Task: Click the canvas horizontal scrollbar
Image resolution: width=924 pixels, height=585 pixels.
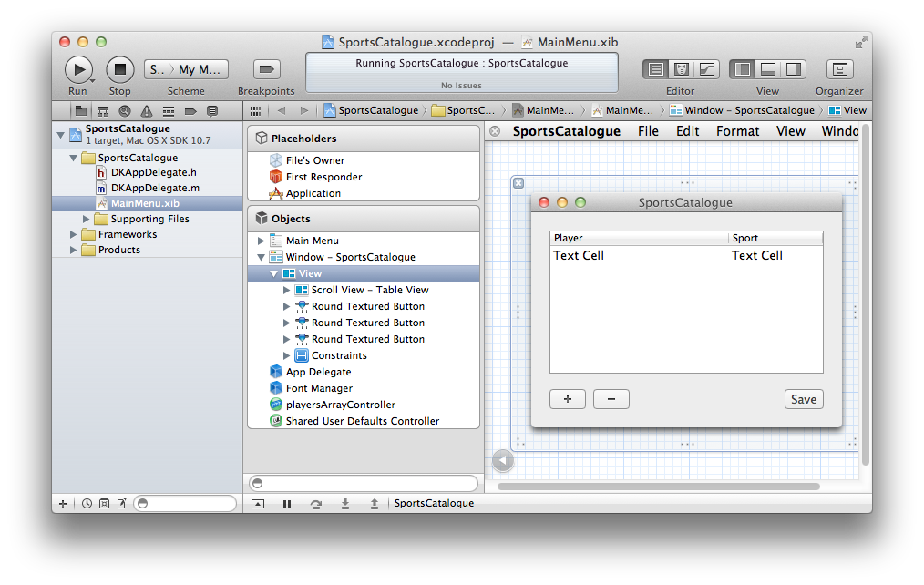Action: point(658,487)
